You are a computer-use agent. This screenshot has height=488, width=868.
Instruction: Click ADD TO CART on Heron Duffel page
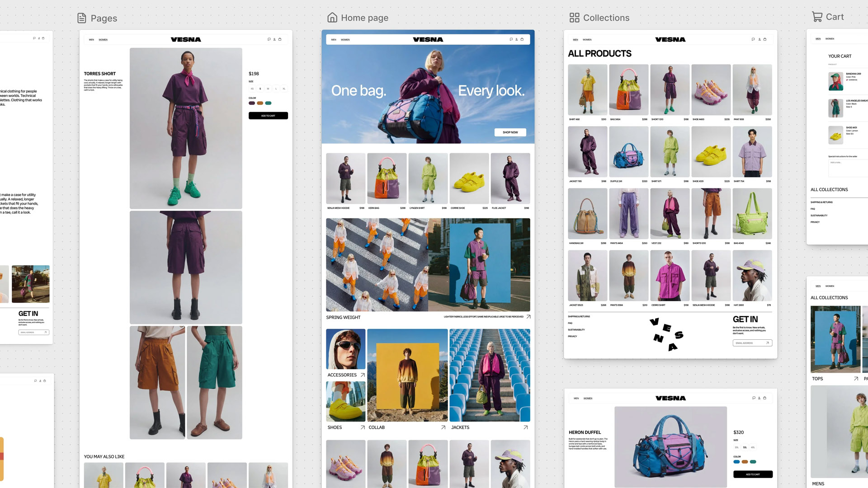pos(753,474)
